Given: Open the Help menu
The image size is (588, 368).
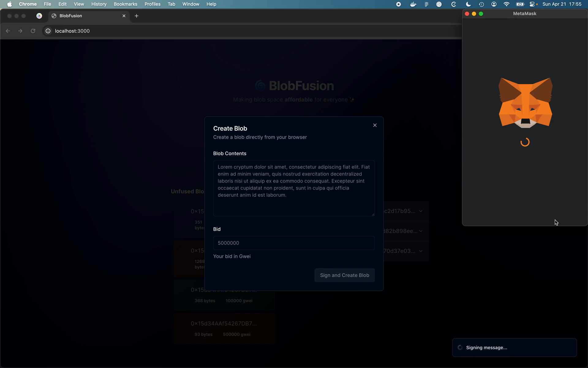Looking at the screenshot, I should pyautogui.click(x=211, y=4).
